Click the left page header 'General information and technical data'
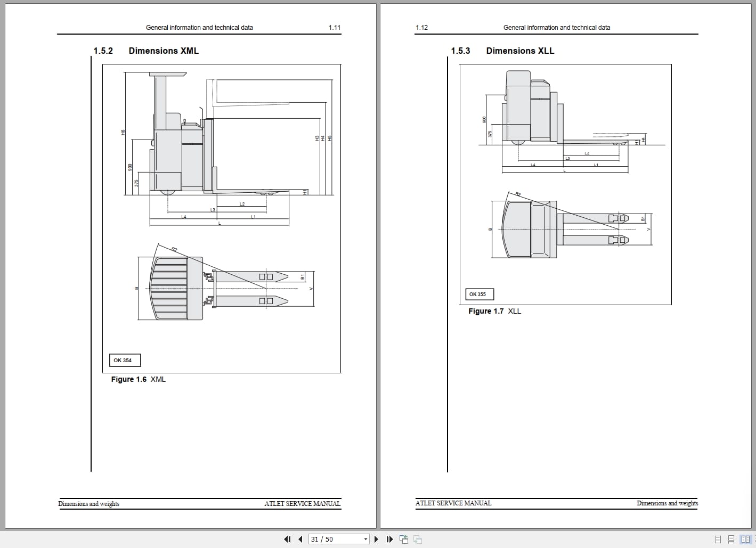756x548 pixels. tap(199, 28)
